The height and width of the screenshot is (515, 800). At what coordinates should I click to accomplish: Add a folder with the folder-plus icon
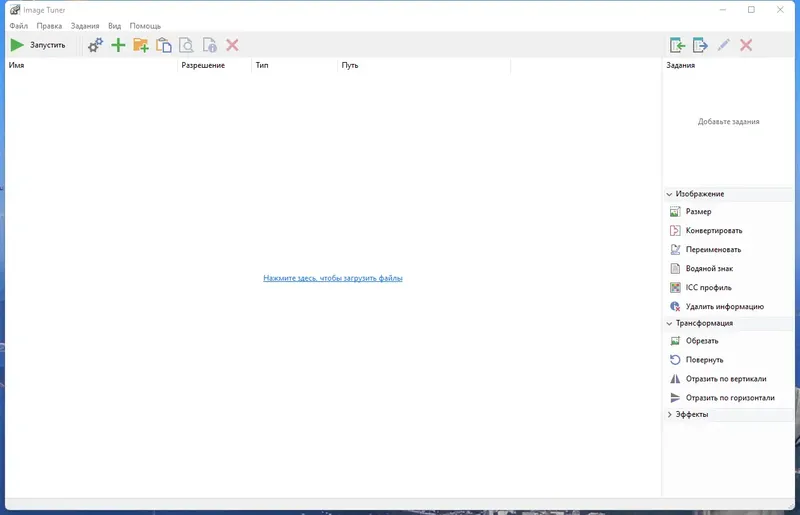[141, 45]
